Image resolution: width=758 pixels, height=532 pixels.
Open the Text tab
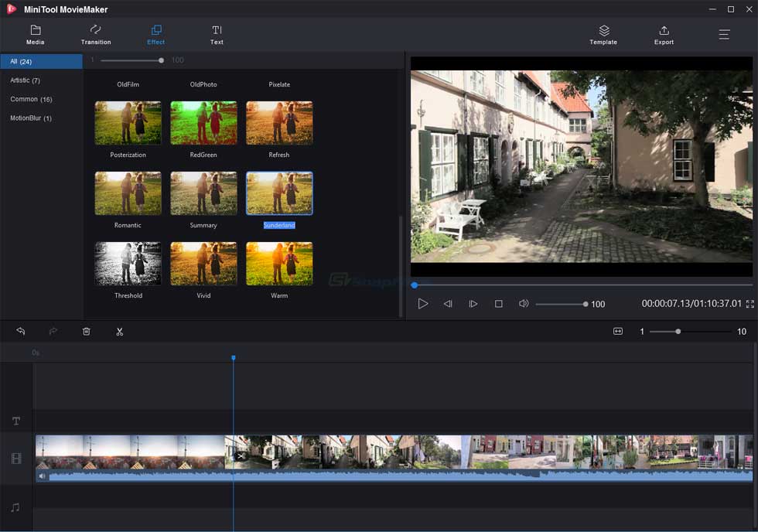pyautogui.click(x=217, y=34)
